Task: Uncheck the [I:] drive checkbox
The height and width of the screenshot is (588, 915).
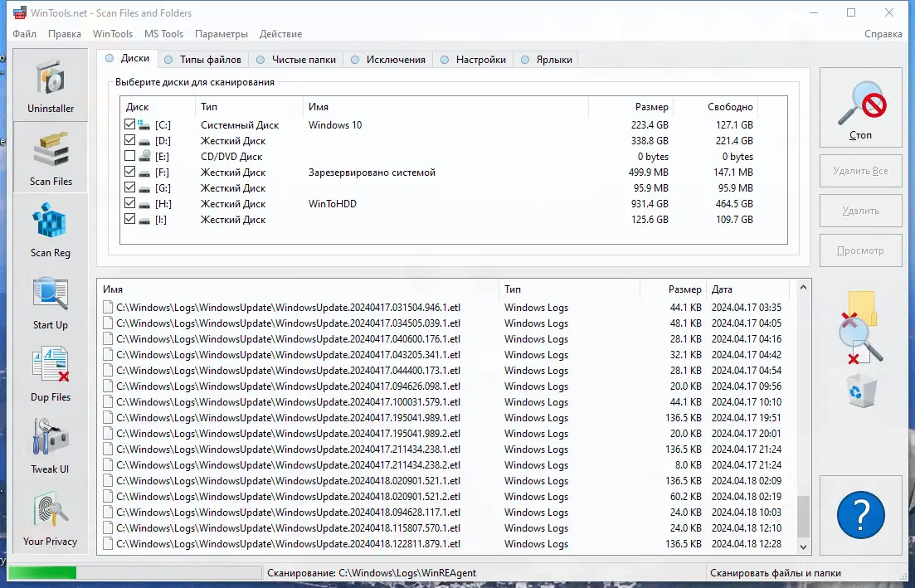Action: click(x=129, y=219)
